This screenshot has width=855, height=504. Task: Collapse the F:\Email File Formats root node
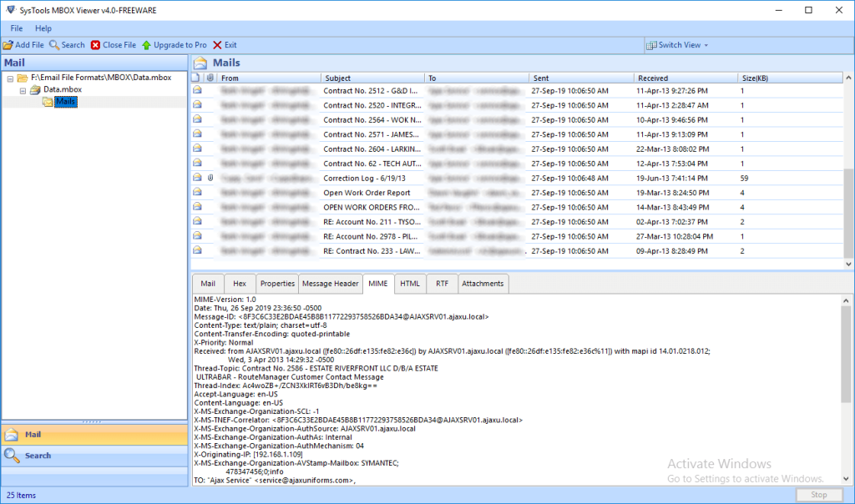tap(10, 78)
